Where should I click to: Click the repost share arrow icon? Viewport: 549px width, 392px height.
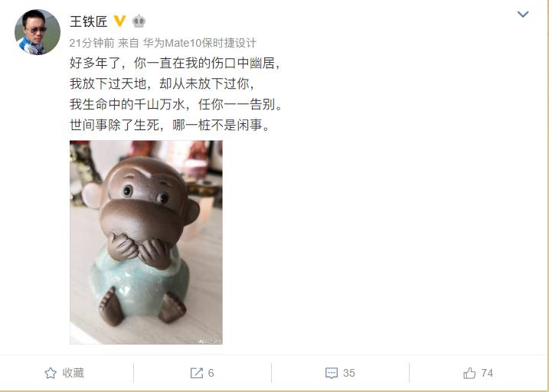point(197,373)
